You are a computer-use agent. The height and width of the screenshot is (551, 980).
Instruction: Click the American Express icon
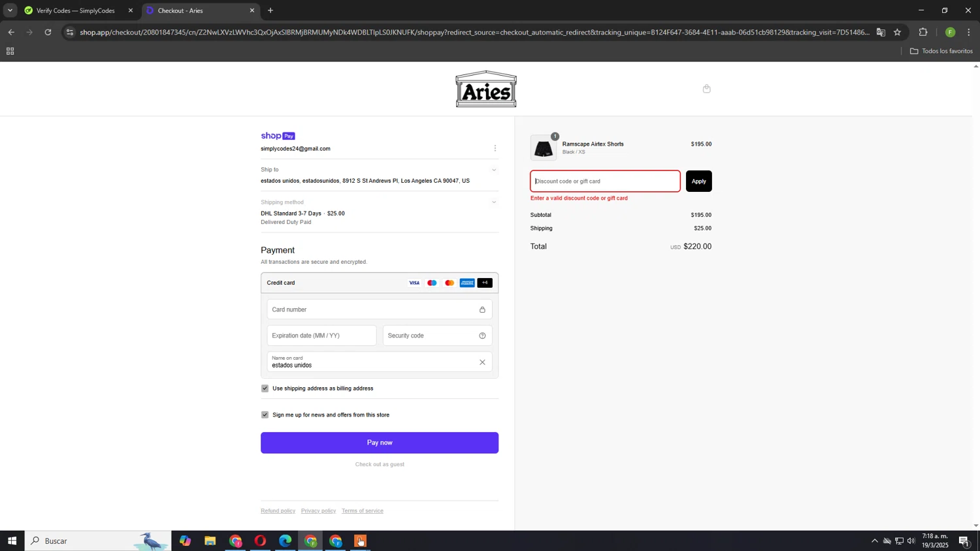pyautogui.click(x=467, y=283)
